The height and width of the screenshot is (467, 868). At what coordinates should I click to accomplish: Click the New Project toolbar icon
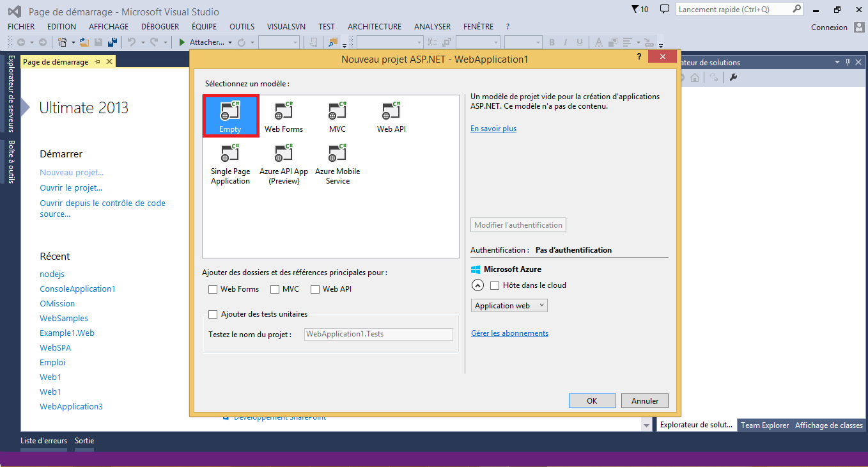click(x=63, y=42)
